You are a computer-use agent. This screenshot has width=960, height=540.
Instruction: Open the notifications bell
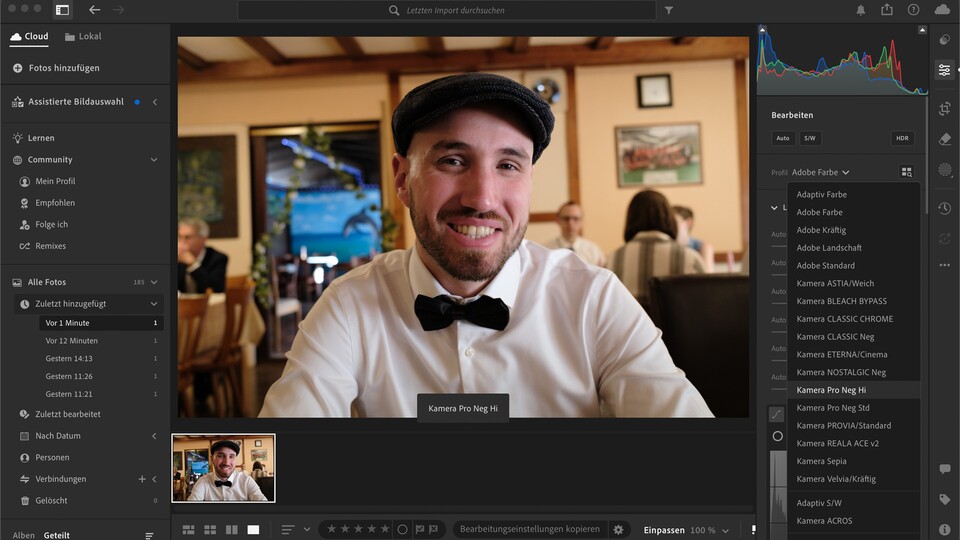[x=860, y=10]
